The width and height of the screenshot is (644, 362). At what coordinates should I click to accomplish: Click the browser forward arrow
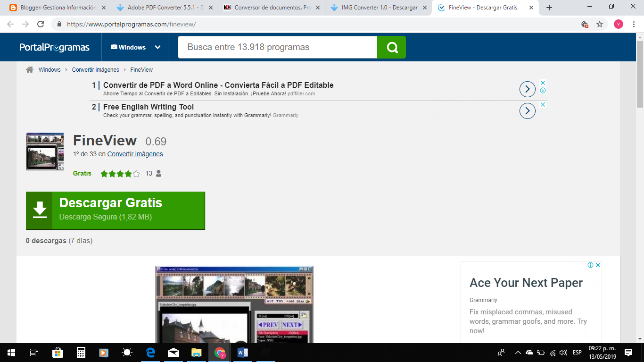25,24
